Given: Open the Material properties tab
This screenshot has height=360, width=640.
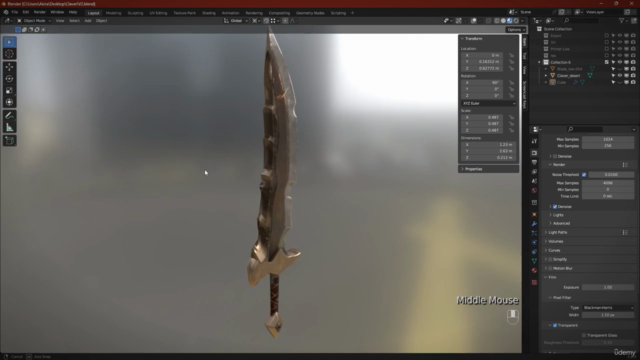Looking at the screenshot, I should pos(534,270).
